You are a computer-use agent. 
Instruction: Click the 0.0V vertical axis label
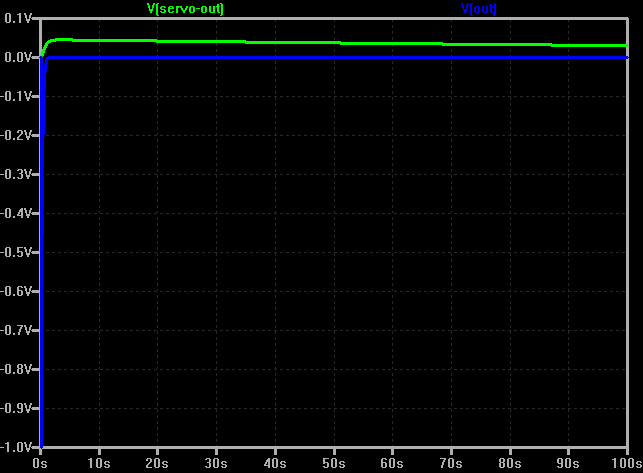[18, 57]
